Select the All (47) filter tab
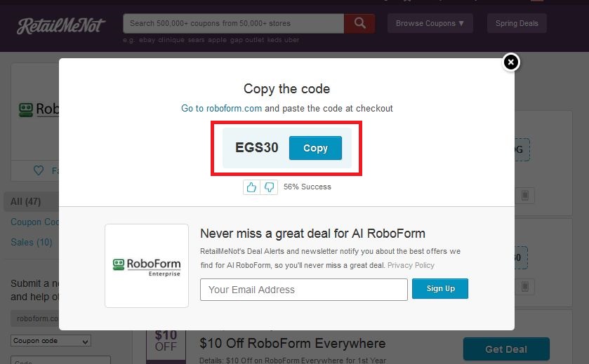 (x=25, y=201)
